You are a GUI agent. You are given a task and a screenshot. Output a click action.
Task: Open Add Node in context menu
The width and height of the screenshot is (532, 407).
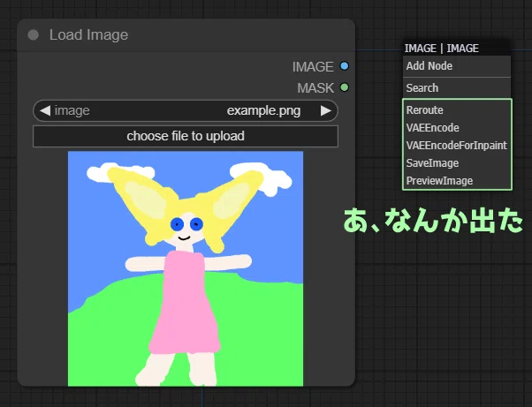457,66
